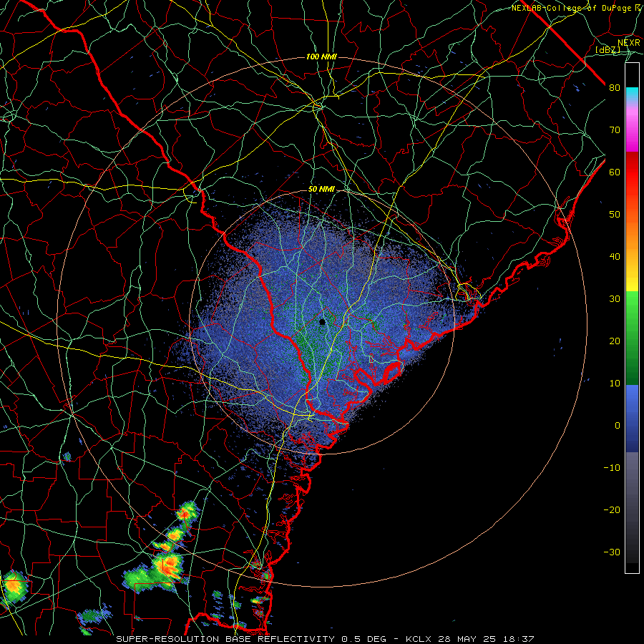This screenshot has height=644, width=644.
Task: Click the 30 dBZ label on color scale
Action: pos(615,298)
